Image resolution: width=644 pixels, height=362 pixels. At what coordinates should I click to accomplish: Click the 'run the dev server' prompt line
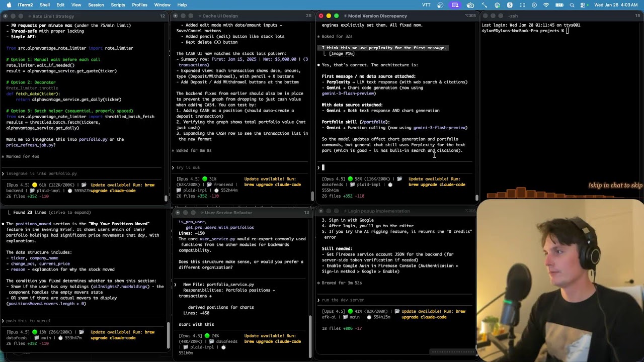[343, 300]
